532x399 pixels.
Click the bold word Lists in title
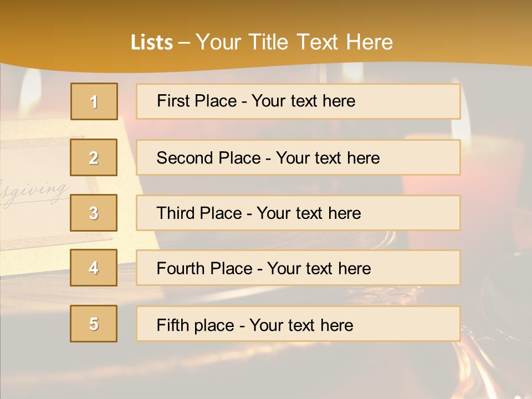pos(152,42)
